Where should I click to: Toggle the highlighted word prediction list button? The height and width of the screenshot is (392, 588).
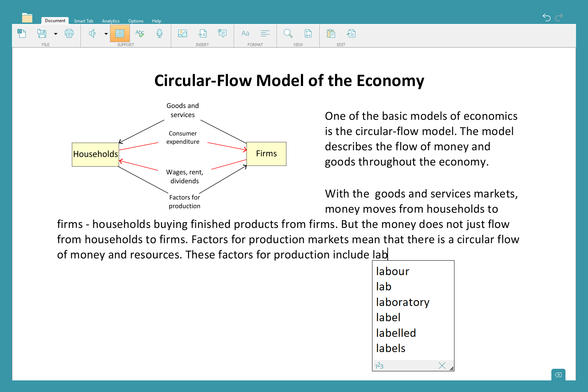pos(120,34)
